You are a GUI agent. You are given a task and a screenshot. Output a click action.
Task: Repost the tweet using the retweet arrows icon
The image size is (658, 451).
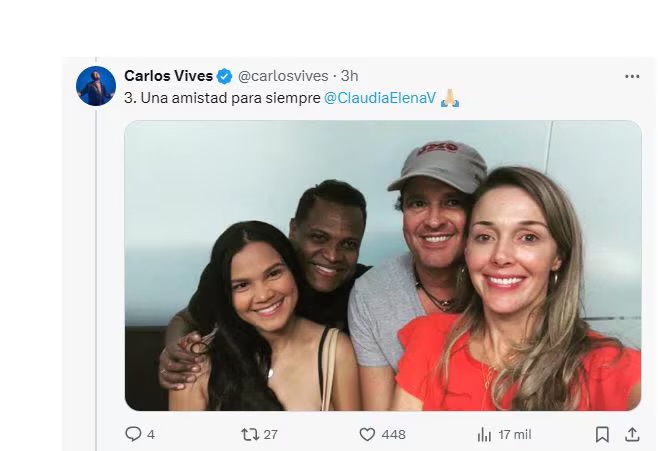pos(250,434)
